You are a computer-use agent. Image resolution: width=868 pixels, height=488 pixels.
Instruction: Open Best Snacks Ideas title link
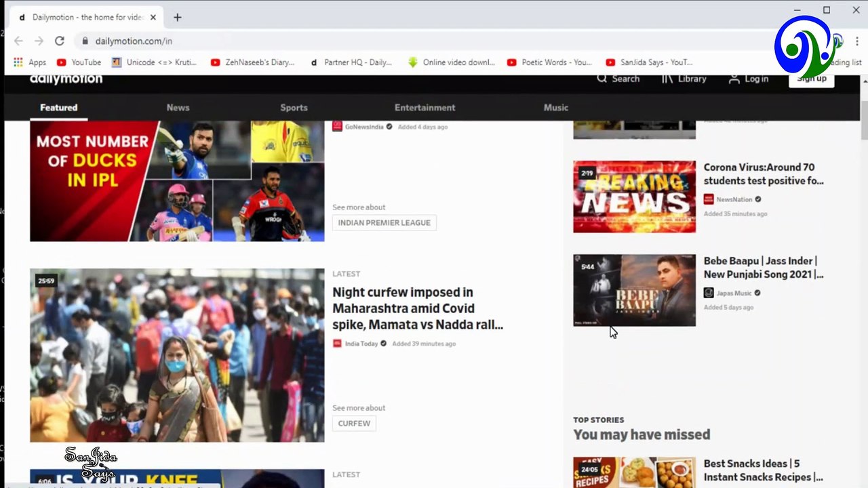click(x=764, y=470)
